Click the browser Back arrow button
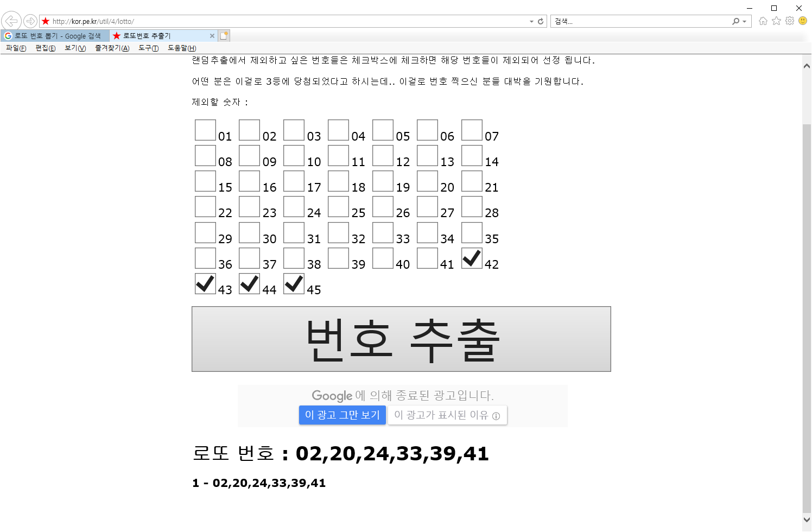The height and width of the screenshot is (532, 812). coord(11,21)
